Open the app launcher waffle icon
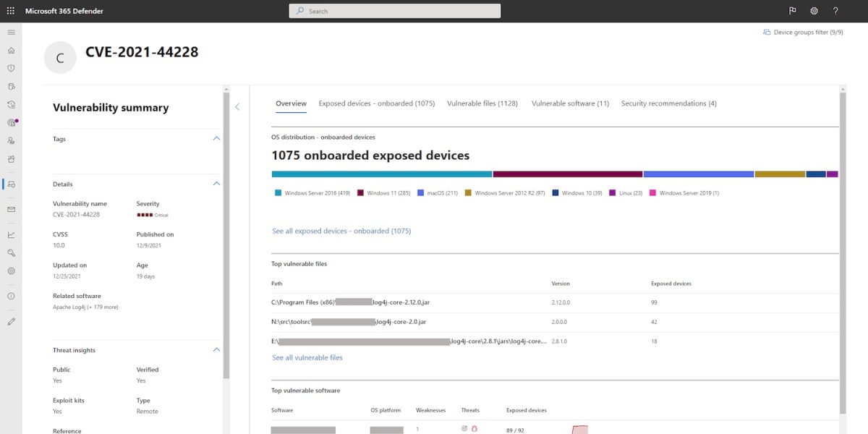The image size is (868, 434). (11, 11)
